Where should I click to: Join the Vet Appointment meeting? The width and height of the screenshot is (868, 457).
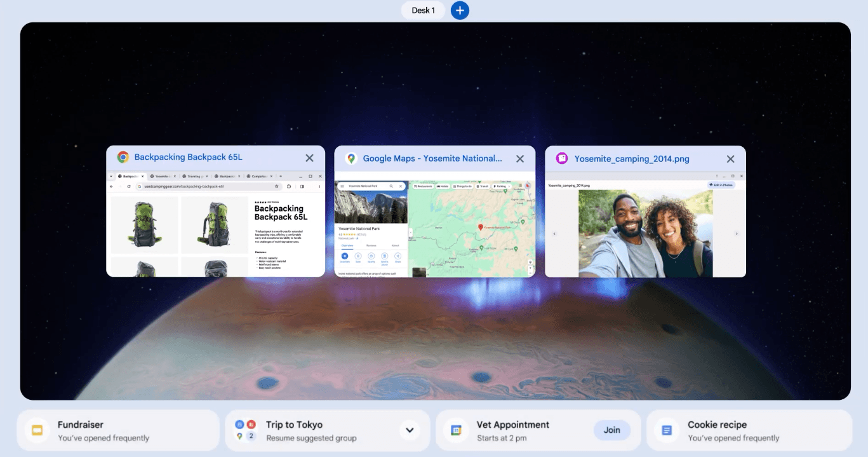coord(611,430)
